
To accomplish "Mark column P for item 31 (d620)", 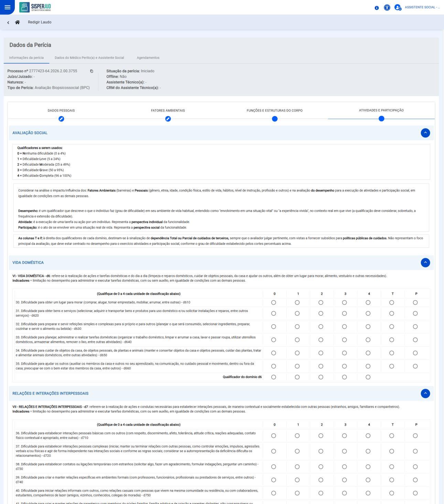I will tap(415, 313).
